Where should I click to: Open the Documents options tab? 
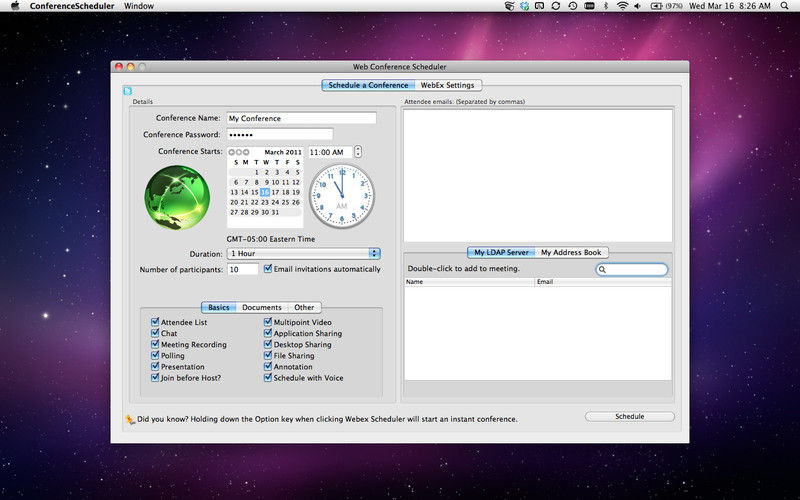click(x=262, y=307)
